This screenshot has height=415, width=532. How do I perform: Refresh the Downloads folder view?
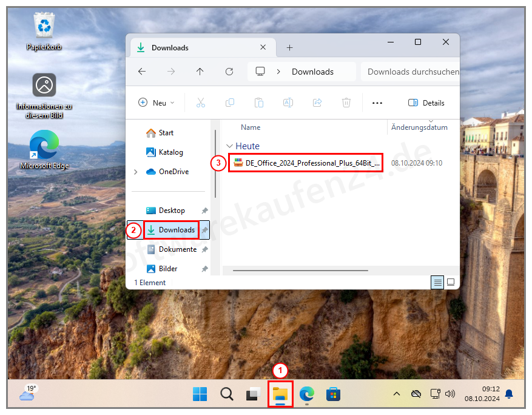click(229, 72)
